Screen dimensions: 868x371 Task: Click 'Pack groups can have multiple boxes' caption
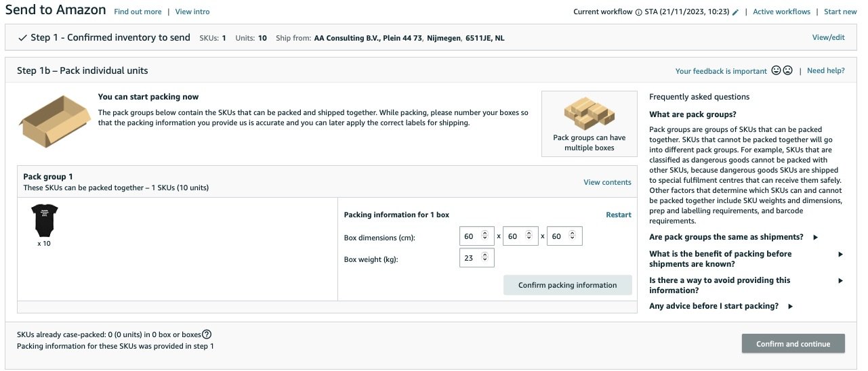tap(589, 142)
